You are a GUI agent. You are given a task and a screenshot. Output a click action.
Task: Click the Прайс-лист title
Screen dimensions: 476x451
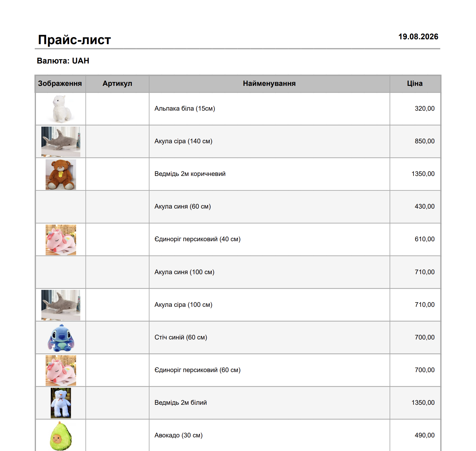click(x=75, y=40)
